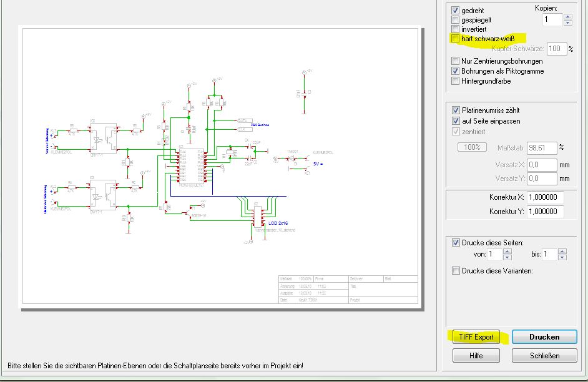Click the 100% scale button
The height and width of the screenshot is (382, 588).
(x=472, y=147)
